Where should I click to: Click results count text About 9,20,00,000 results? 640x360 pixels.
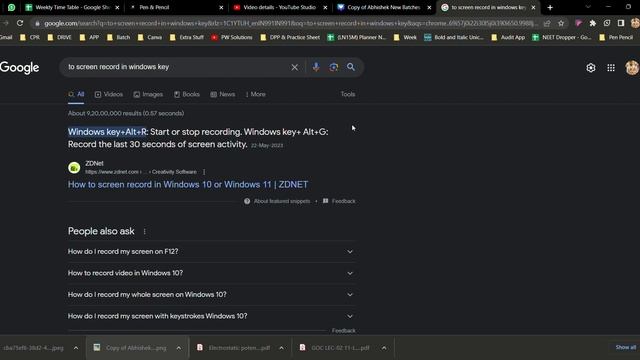tap(126, 113)
